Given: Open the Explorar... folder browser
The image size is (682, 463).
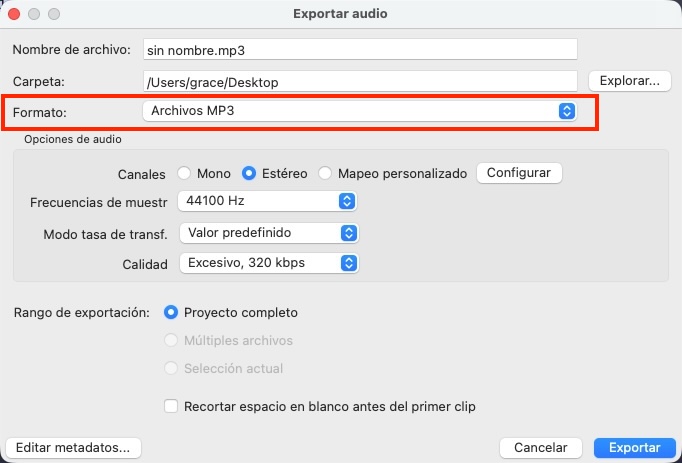Looking at the screenshot, I should coord(629,81).
